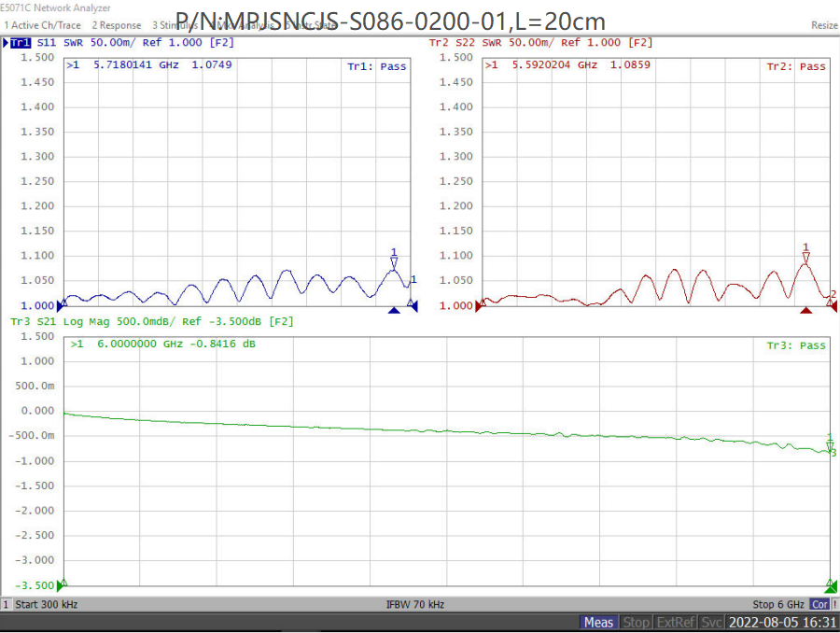
Task: Click red marker position triangle under S22 plot
Action: click(806, 311)
